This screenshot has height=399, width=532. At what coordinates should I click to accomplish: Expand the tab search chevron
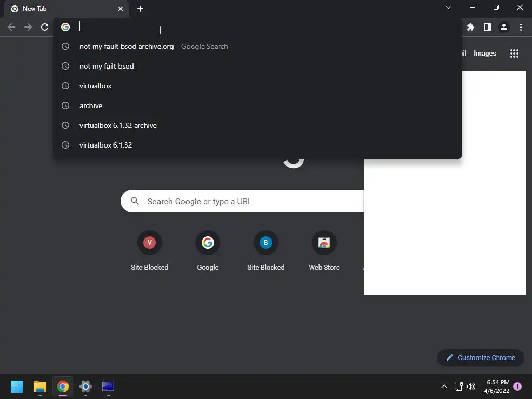[448, 7]
